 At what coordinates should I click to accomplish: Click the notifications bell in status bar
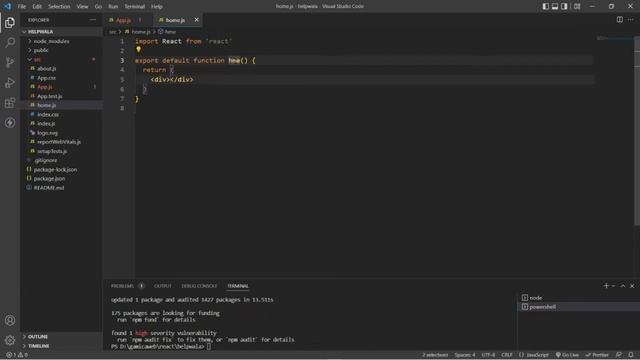coord(631,355)
